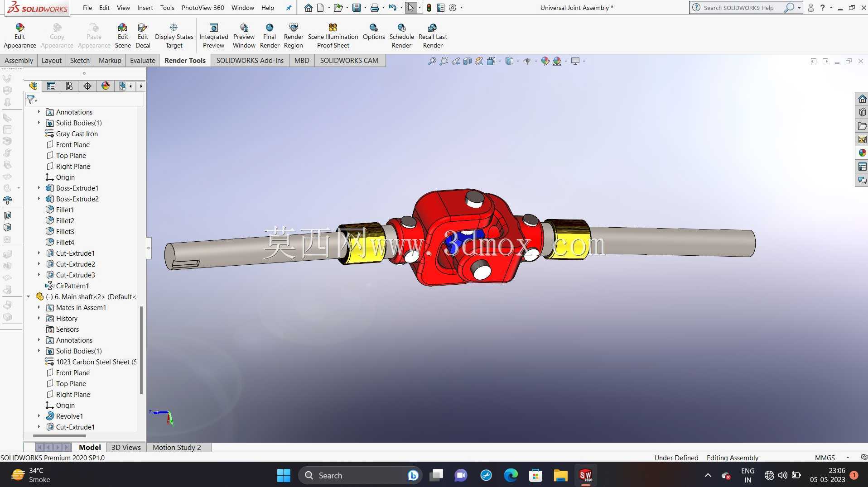
Task: Collapse the 6. Main shaft<2> component
Action: point(28,296)
